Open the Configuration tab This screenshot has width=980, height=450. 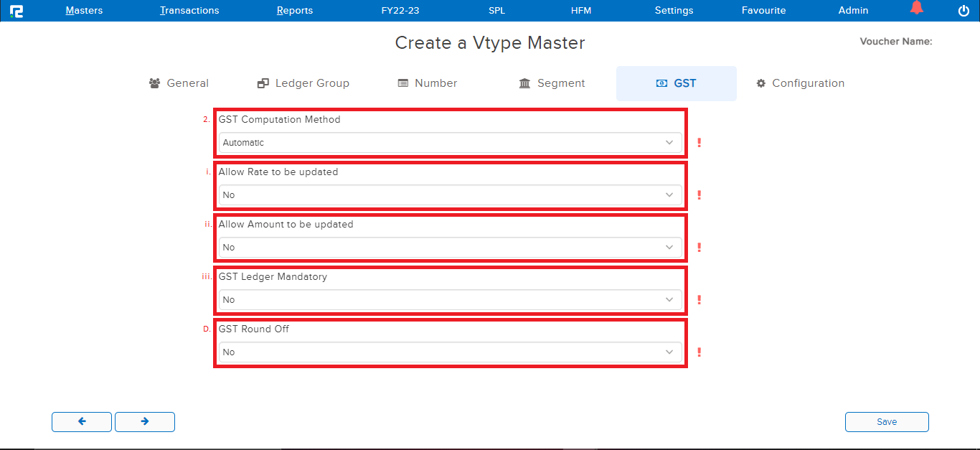point(800,83)
